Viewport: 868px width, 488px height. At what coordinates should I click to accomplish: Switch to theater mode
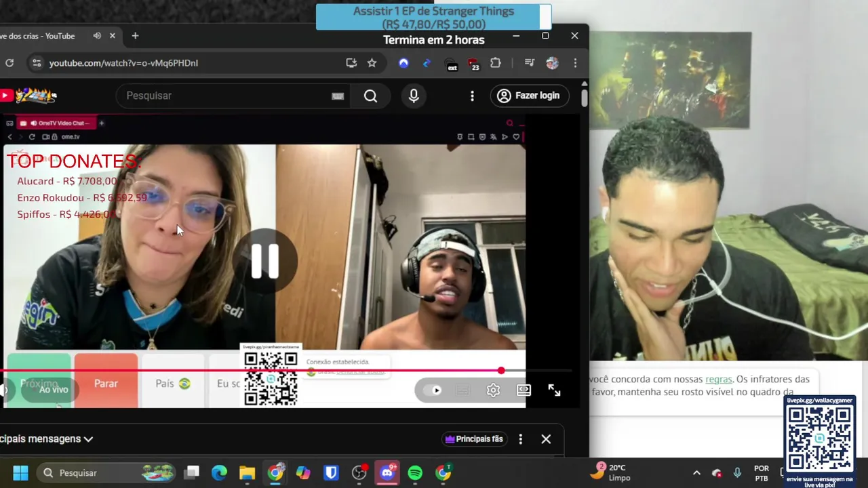(524, 390)
